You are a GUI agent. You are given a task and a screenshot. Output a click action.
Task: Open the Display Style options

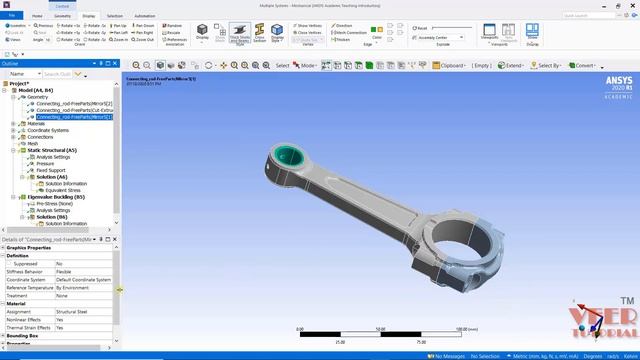point(277,33)
